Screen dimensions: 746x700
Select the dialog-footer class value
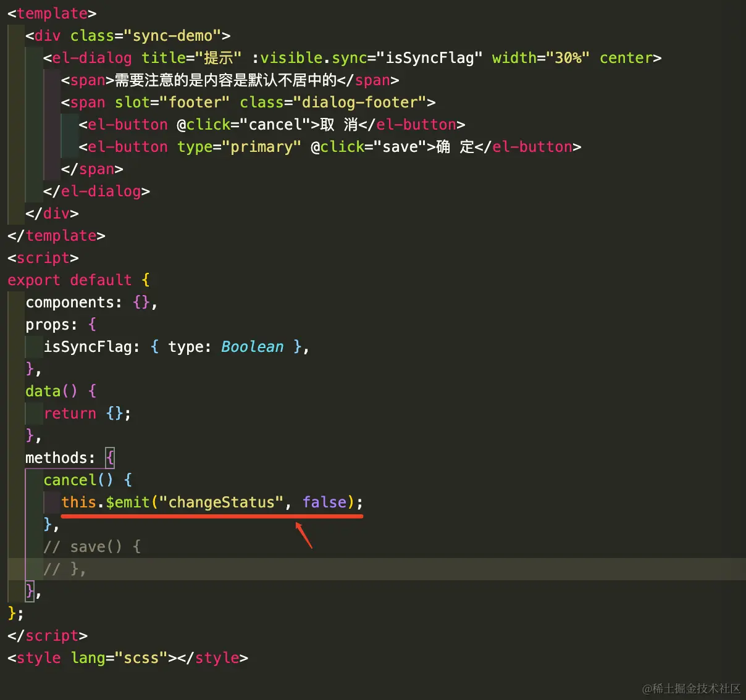pos(358,102)
